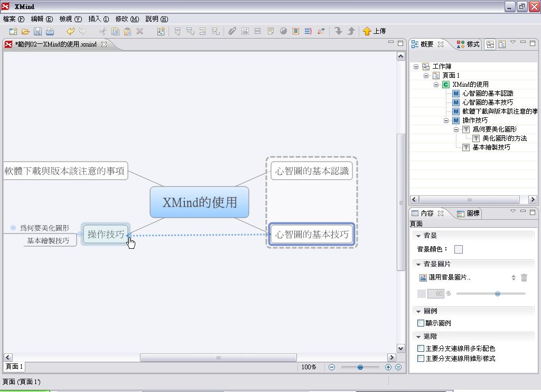Image resolution: width=541 pixels, height=392 pixels.
Task: Click the globe hyperlink icon
Action: pyautogui.click(x=283, y=31)
